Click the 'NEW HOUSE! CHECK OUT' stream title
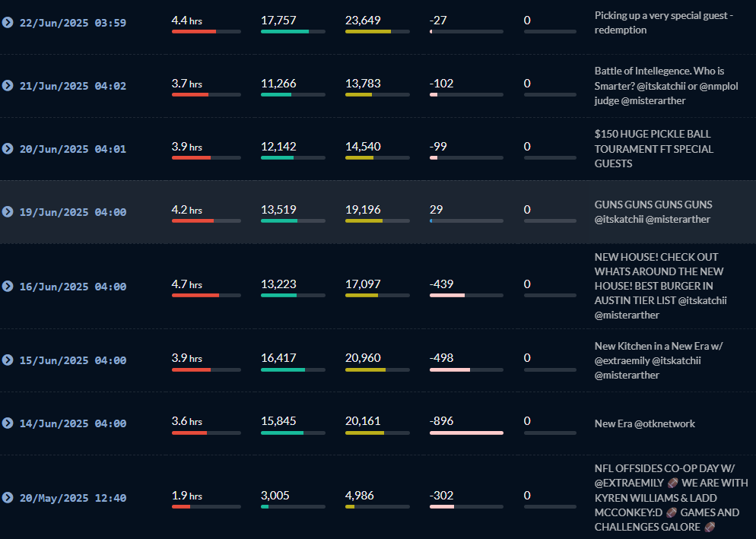756x539 pixels. point(660,286)
